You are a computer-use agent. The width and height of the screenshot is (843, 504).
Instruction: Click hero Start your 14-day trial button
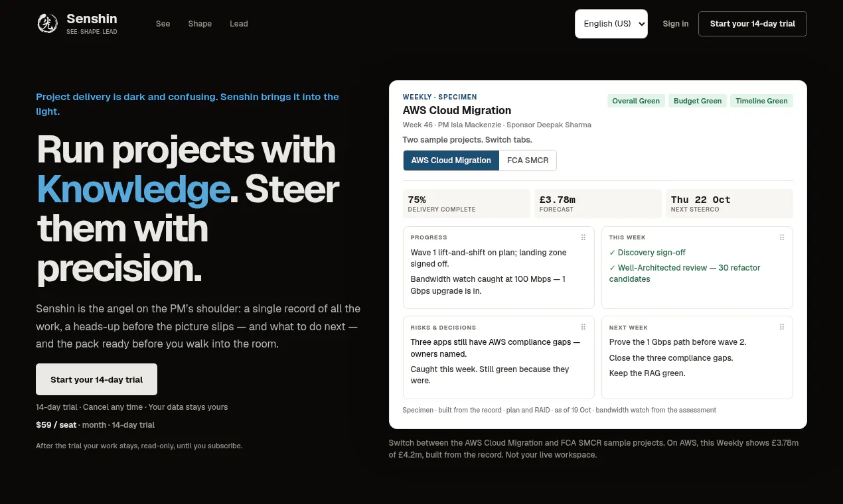[x=97, y=379]
